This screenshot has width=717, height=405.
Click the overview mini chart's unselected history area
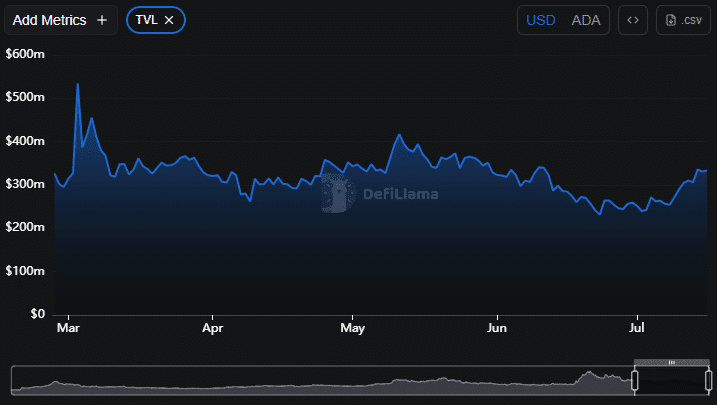[322, 380]
